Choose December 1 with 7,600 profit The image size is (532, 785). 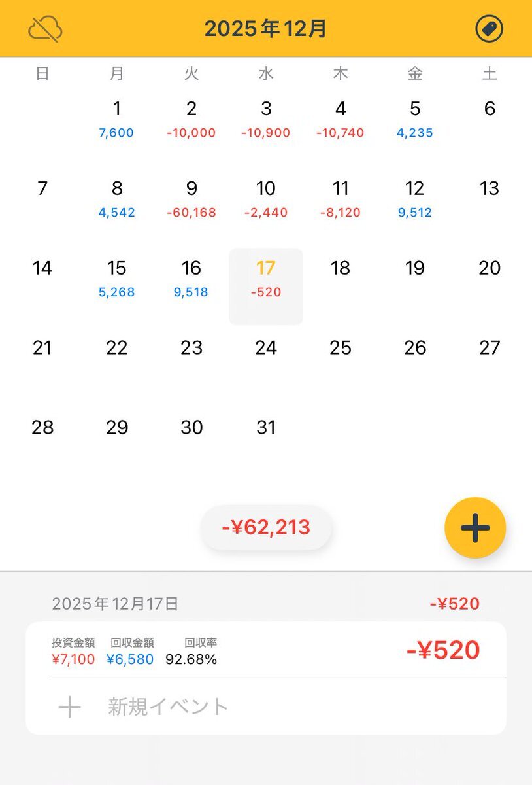click(x=117, y=119)
